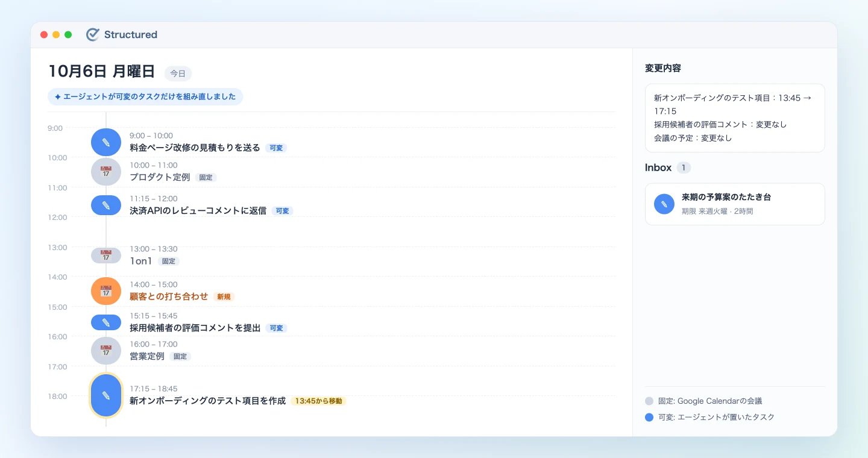Click the 17:15 – 18:45 time label
Screen dimensions: 868x458
click(x=154, y=389)
